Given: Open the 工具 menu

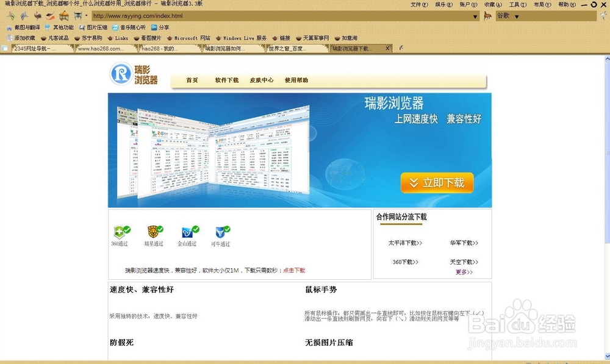Looking at the screenshot, I should 517,5.
